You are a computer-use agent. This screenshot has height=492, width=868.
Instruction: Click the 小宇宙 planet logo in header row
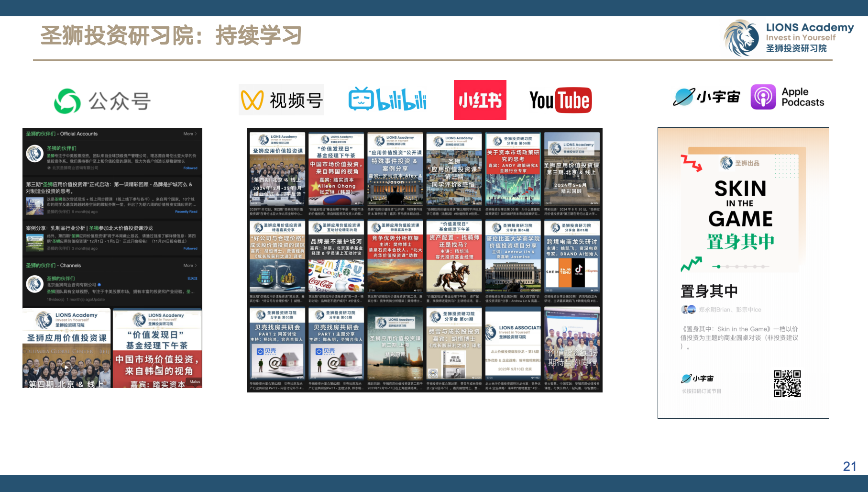(684, 97)
